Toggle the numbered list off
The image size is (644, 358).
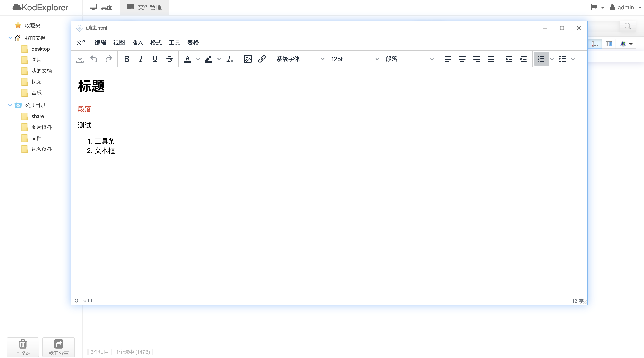[542, 59]
